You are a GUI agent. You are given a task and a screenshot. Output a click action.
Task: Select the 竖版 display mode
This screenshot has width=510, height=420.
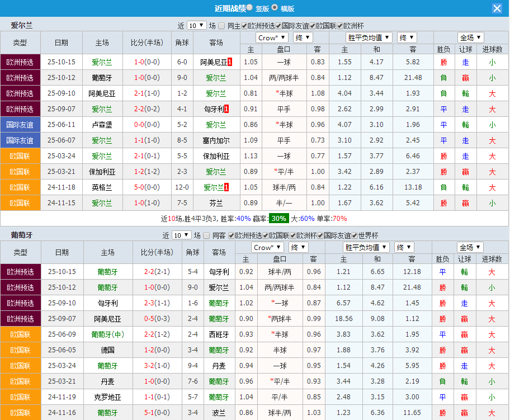pyautogui.click(x=249, y=7)
